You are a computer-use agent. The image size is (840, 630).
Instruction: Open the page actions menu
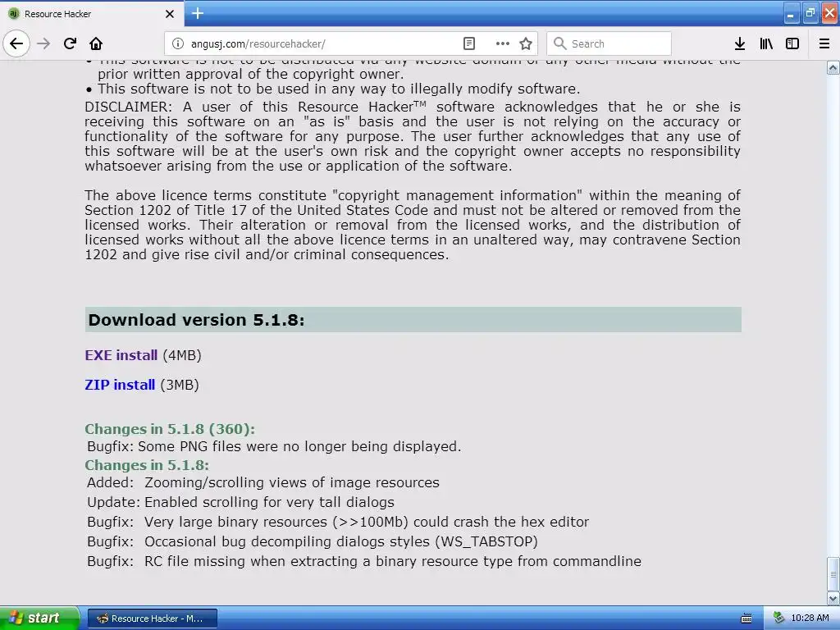503,43
